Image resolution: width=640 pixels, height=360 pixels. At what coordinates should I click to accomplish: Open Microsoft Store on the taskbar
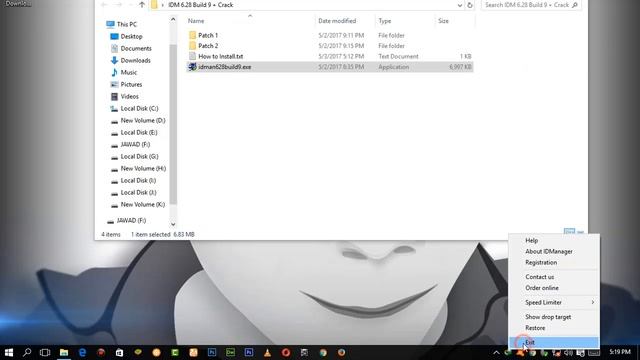tap(119, 352)
